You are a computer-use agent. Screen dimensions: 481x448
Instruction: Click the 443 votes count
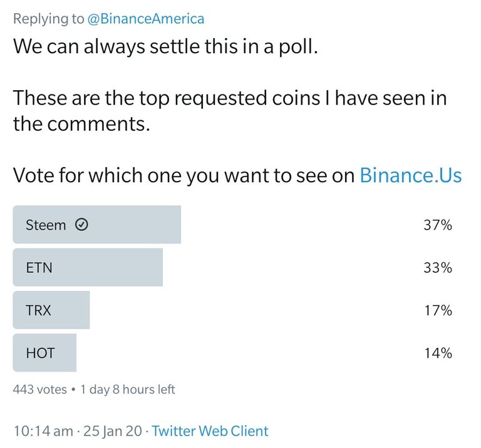pos(40,389)
